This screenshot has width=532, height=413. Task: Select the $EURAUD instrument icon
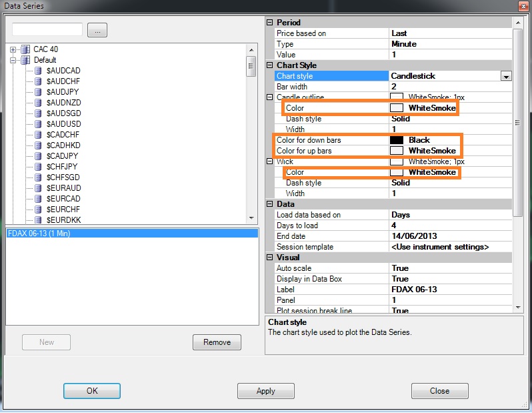(x=39, y=188)
